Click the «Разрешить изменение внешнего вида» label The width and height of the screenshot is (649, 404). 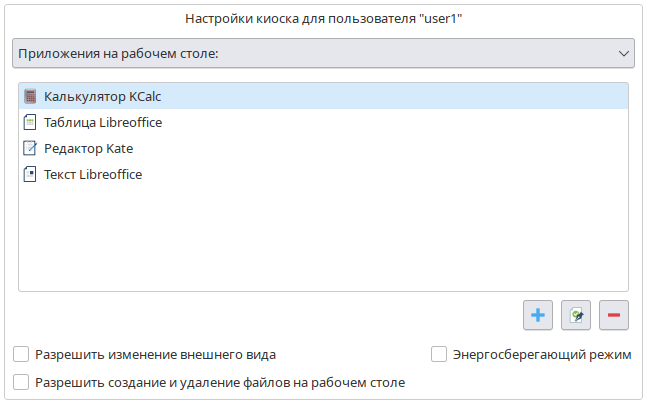[155, 354]
